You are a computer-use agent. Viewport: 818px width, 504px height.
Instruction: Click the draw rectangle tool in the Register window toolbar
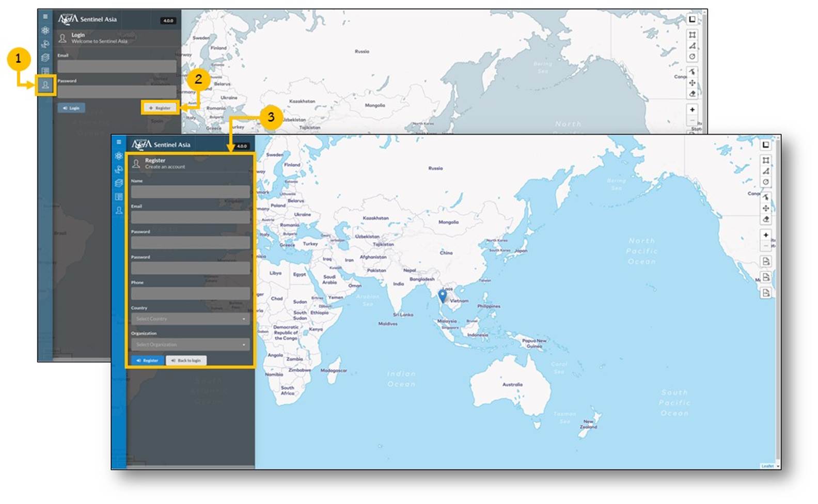click(766, 160)
